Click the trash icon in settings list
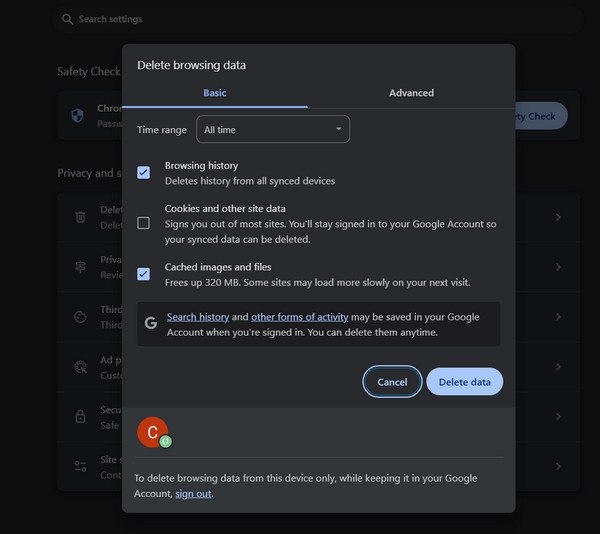The image size is (600, 534). (80, 217)
